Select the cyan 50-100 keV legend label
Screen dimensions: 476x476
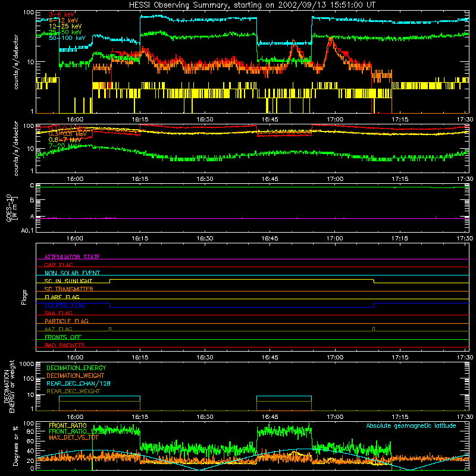(x=67, y=38)
